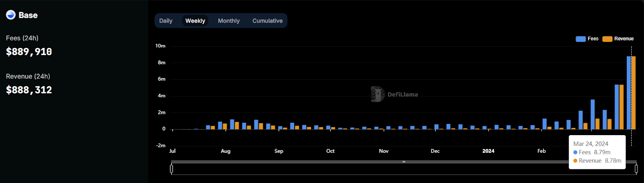Click the $889,910 fees value
Screen dimensions: 644x183
[x=29, y=51]
